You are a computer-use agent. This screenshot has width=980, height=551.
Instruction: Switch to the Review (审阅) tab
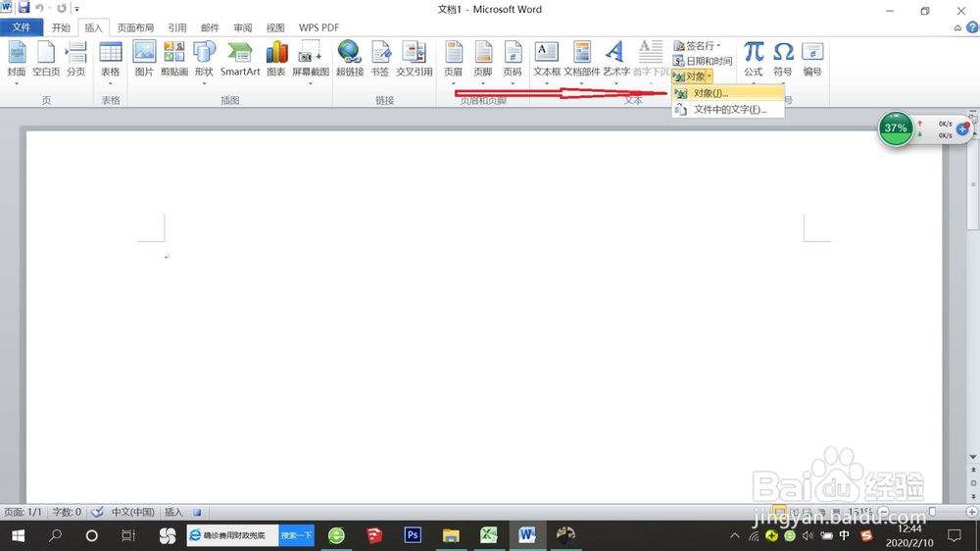pyautogui.click(x=242, y=27)
